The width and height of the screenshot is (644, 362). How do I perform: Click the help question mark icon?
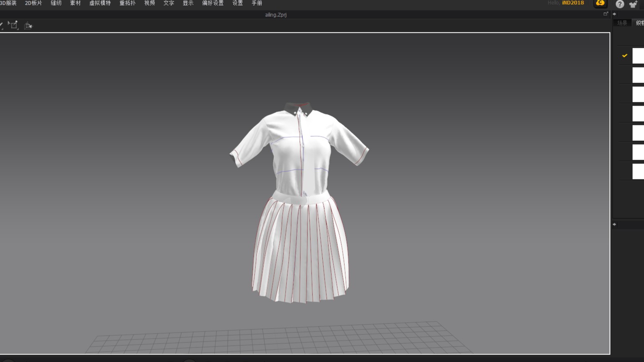[x=620, y=4]
